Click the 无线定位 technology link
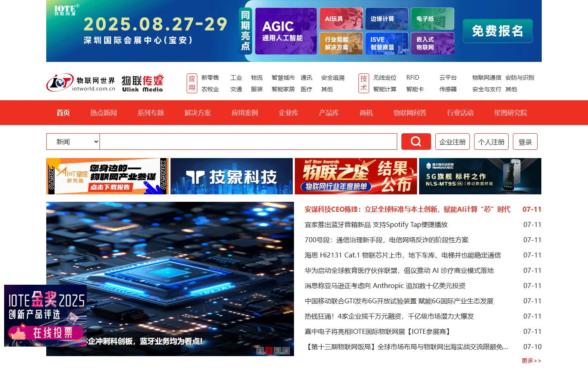588x385 pixels. pyautogui.click(x=385, y=78)
